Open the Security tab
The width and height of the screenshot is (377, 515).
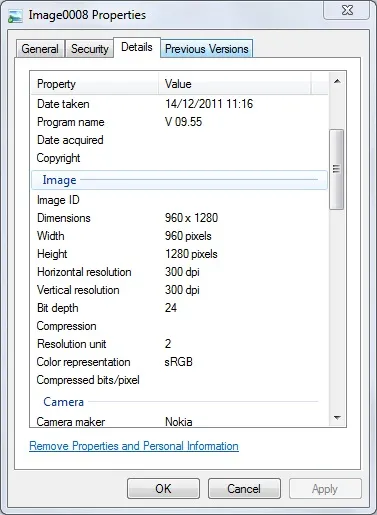coord(90,49)
